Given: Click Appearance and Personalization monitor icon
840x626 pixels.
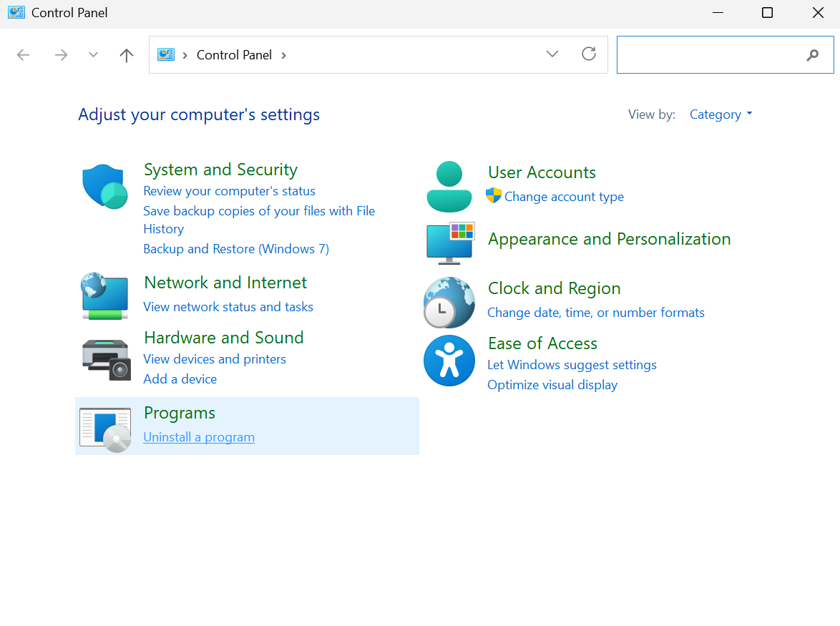Looking at the screenshot, I should (451, 244).
